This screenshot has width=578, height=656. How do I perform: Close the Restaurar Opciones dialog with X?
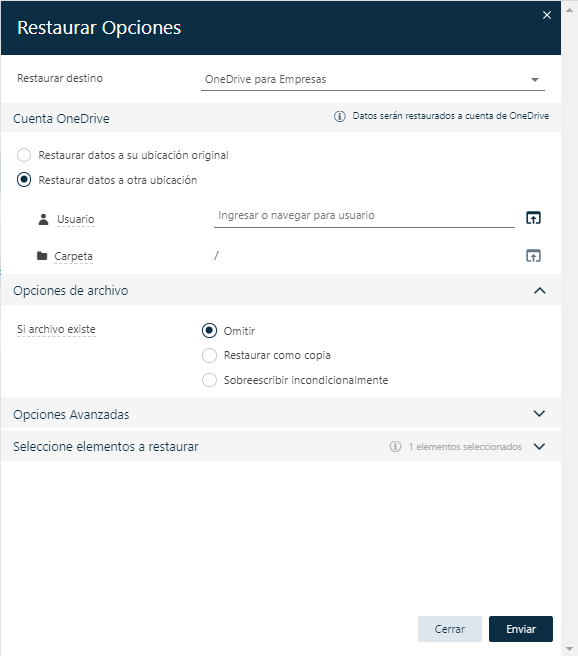(547, 15)
